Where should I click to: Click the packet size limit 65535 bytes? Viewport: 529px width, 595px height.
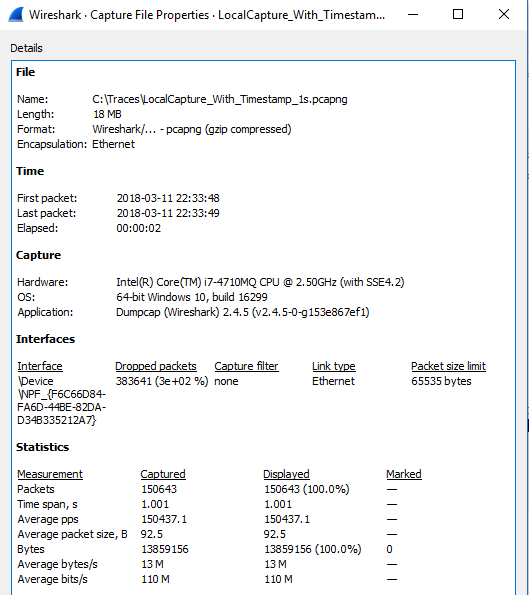click(441, 381)
